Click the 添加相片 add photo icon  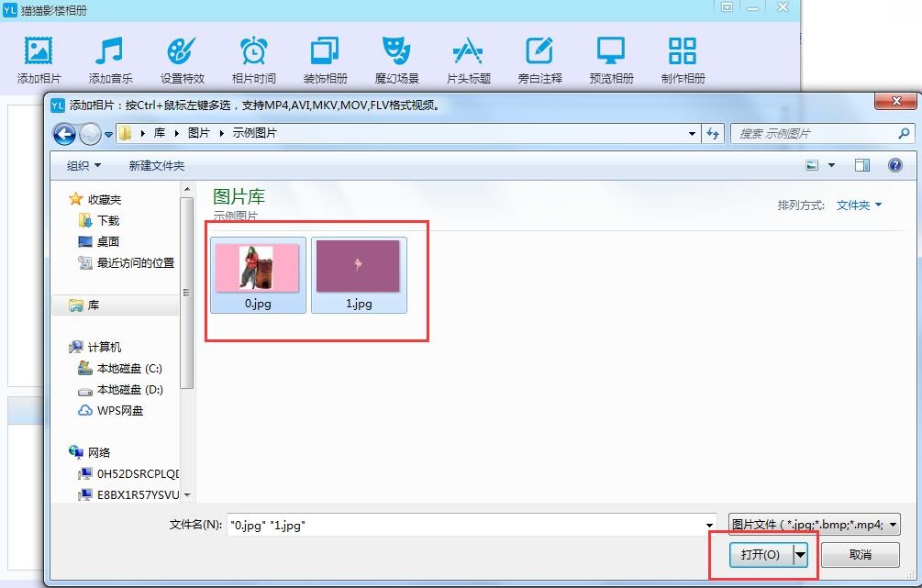point(39,51)
